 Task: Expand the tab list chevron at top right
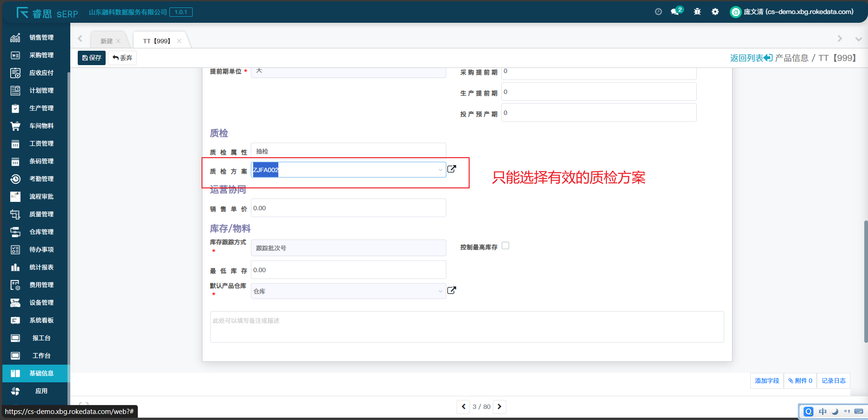point(858,39)
